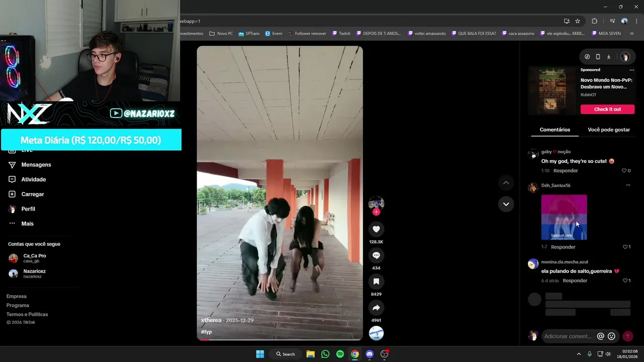
Task: Open the MEIA SEVEN bookmark
Action: point(606,34)
